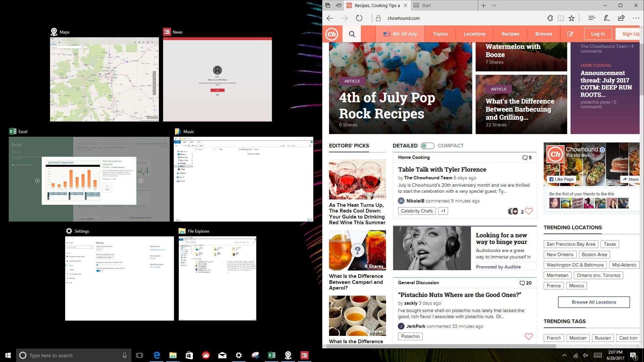644x362 pixels.
Task: Click the compose post pencil icon
Action: [570, 34]
